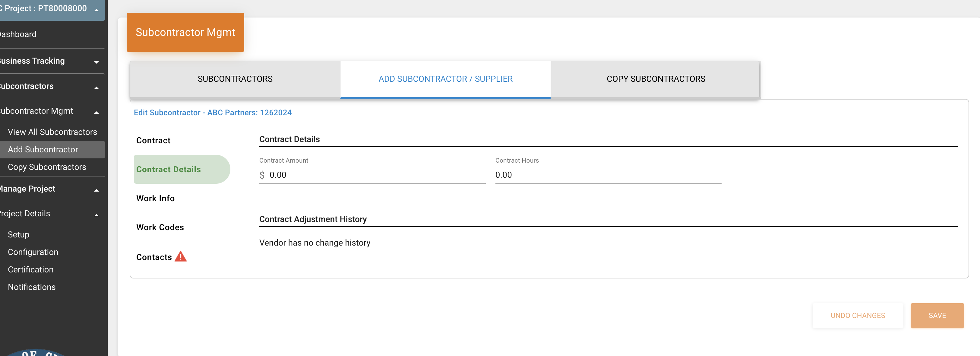Expand the Business Tracking menu arrow
980x356 pixels.
coord(96,62)
